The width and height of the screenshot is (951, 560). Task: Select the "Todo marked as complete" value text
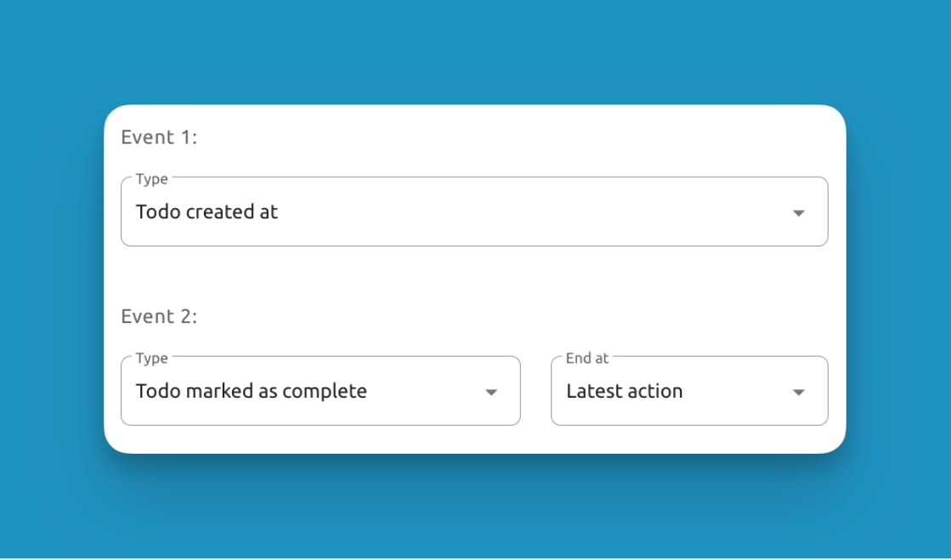[252, 391]
